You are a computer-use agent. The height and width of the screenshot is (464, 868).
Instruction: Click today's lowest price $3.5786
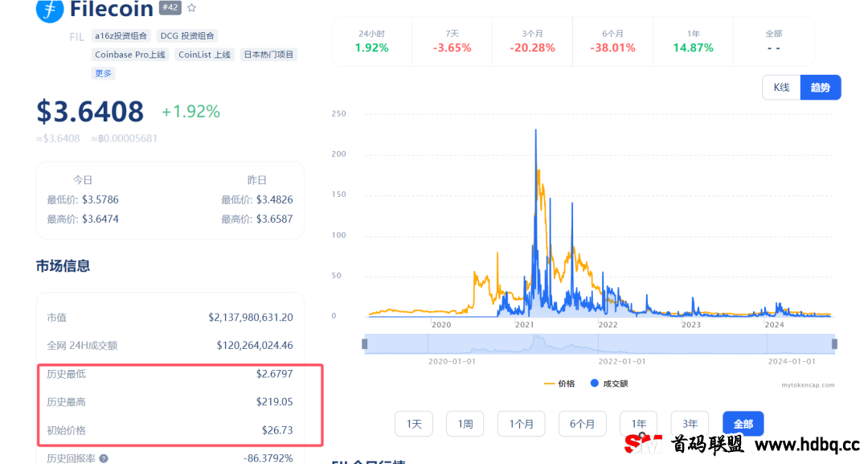tap(100, 200)
